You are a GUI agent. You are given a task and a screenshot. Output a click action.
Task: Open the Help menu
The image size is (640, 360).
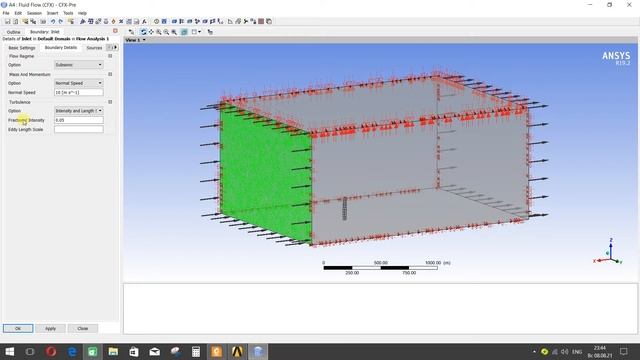click(x=82, y=13)
